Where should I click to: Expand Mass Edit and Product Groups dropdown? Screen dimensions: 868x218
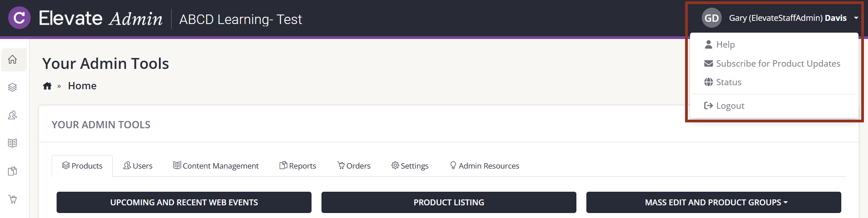(714, 202)
